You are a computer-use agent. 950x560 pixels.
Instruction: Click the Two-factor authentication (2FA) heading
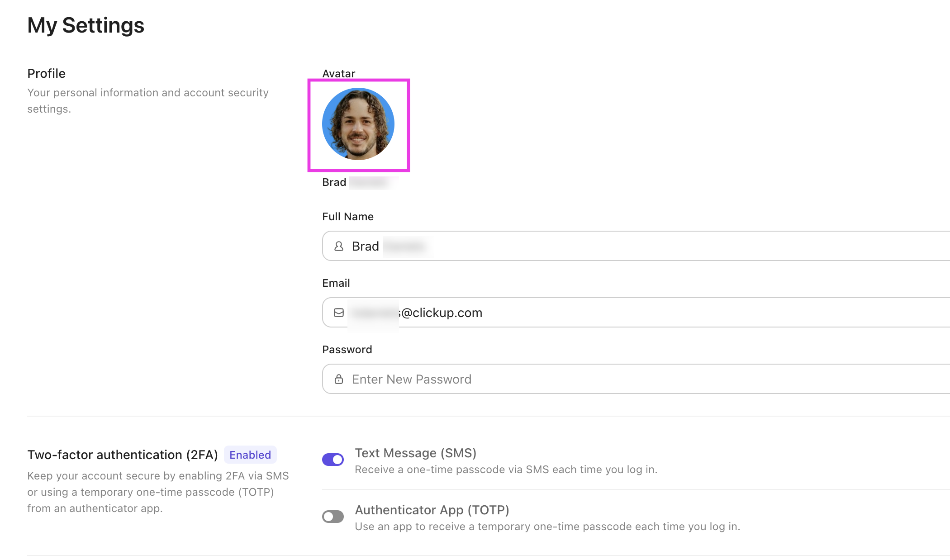[x=123, y=455]
